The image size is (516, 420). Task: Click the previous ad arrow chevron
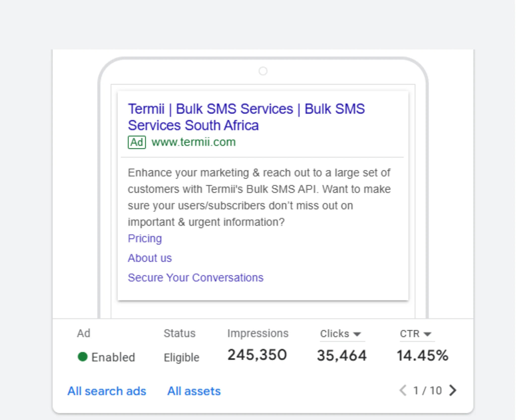403,391
